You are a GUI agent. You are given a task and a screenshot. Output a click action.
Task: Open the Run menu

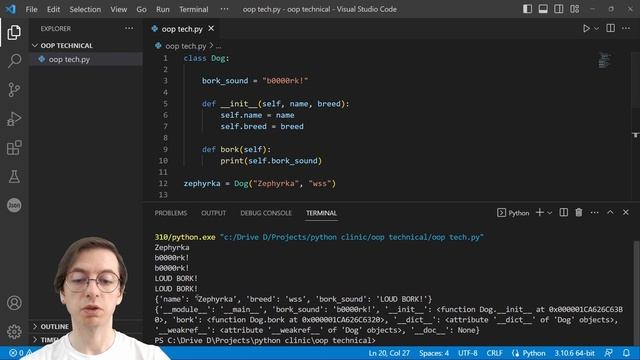[x=162, y=9]
